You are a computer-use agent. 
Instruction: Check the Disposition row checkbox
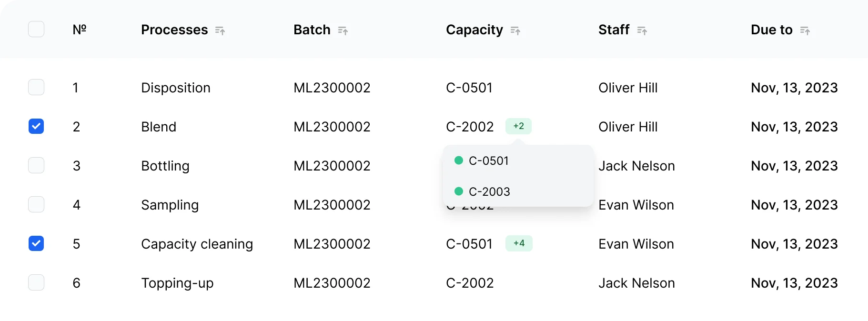36,88
